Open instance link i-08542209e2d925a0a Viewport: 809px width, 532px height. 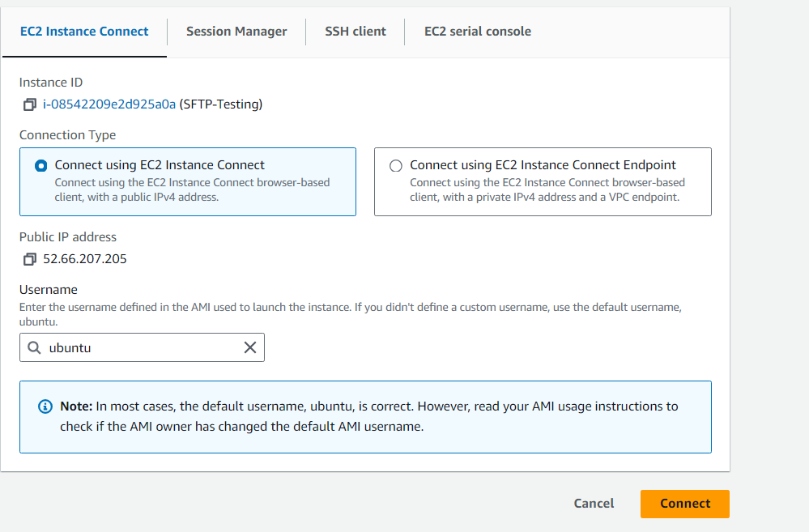pos(109,104)
